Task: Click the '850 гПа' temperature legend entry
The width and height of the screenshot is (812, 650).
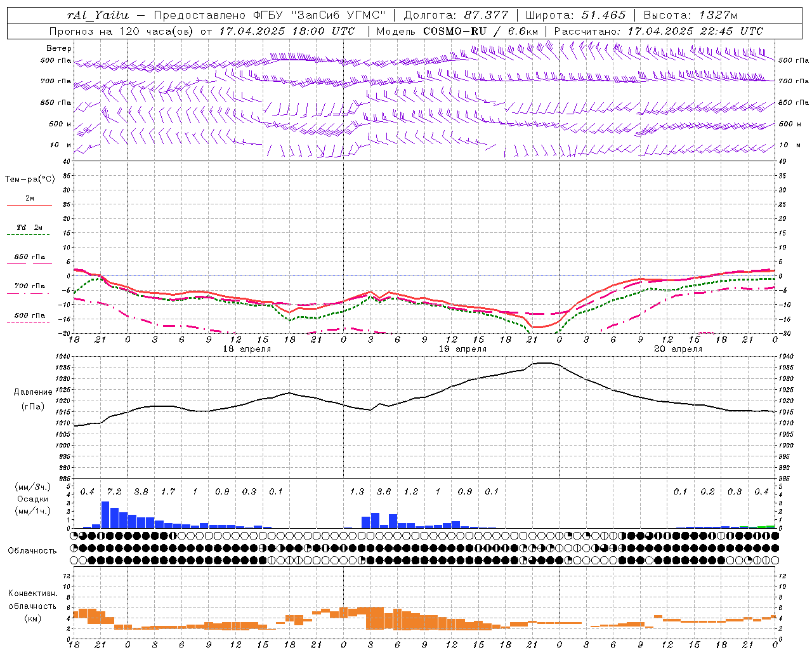Action: (30, 257)
